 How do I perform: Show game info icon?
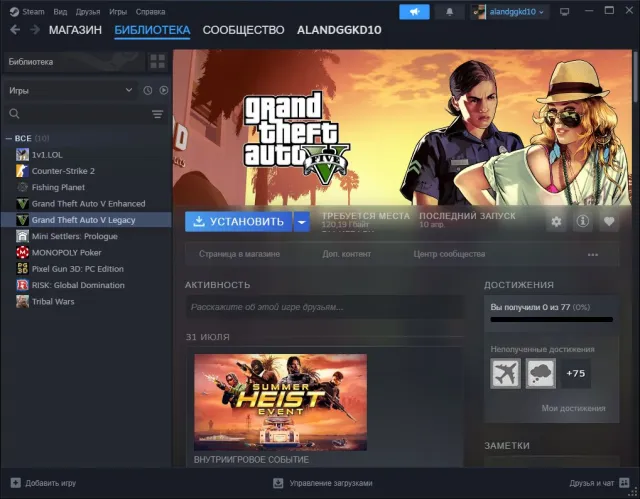582,222
